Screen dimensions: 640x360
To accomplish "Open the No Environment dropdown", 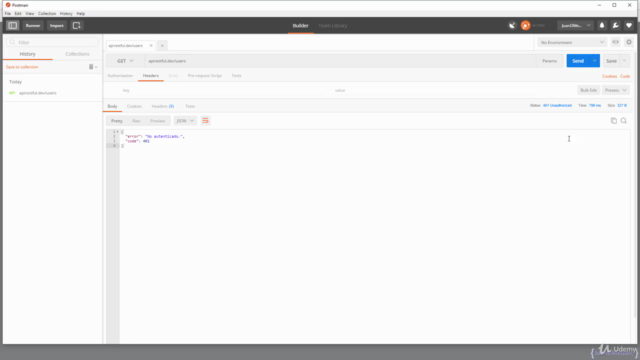I will [572, 42].
